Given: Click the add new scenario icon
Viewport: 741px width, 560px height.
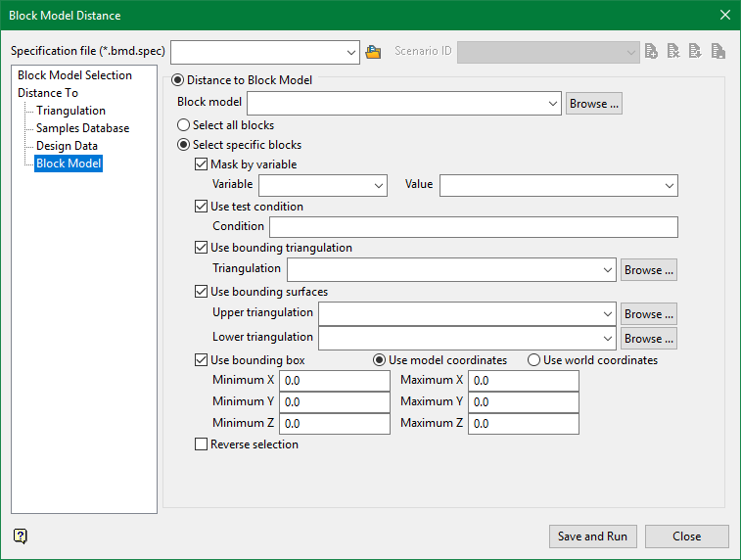Looking at the screenshot, I should point(652,52).
